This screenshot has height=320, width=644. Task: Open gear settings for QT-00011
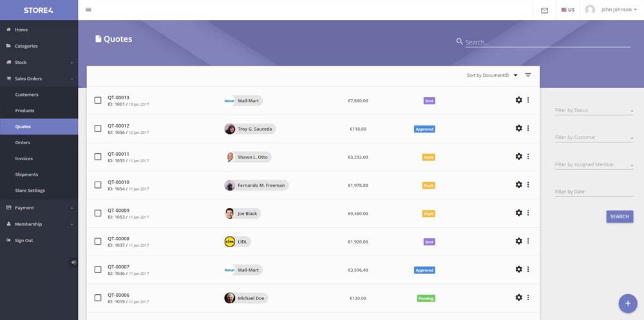pyautogui.click(x=518, y=156)
